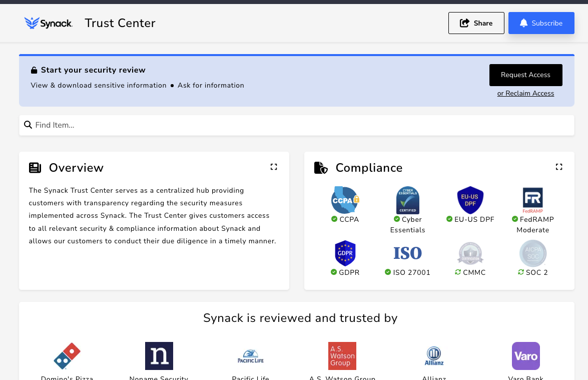Expand the Overview panel to fullscreen

point(274,167)
